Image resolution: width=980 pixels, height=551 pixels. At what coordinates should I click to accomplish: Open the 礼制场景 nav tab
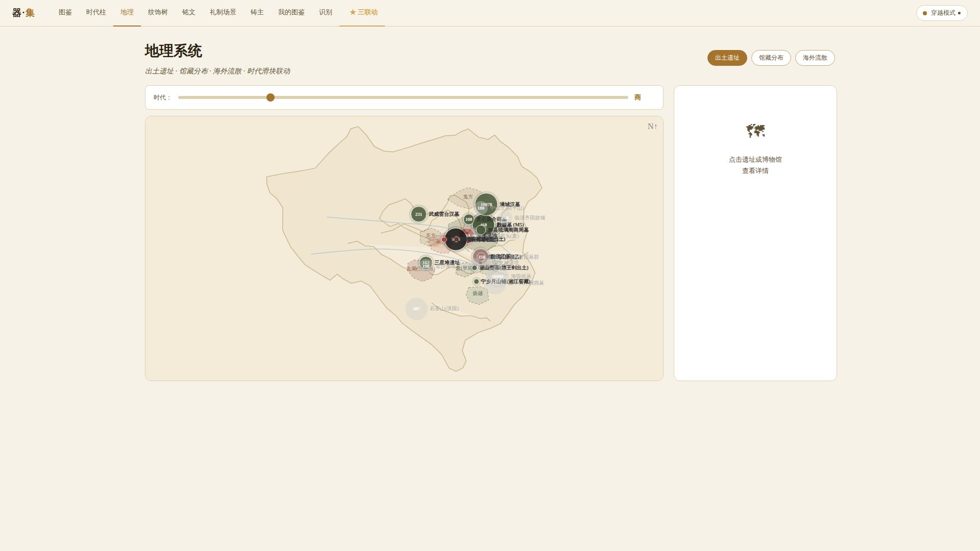coord(223,12)
